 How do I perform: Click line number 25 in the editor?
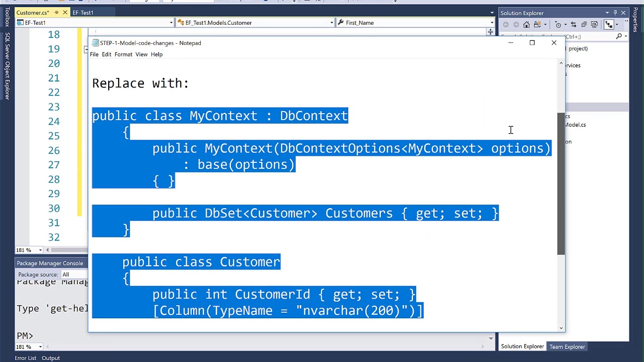click(54, 136)
